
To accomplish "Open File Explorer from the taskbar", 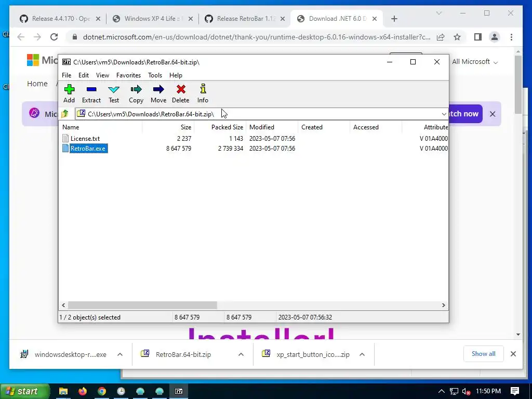I will (x=63, y=391).
